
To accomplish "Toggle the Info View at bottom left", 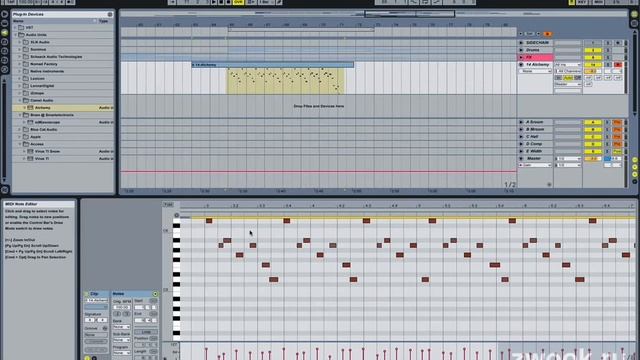I will click(4, 190).
